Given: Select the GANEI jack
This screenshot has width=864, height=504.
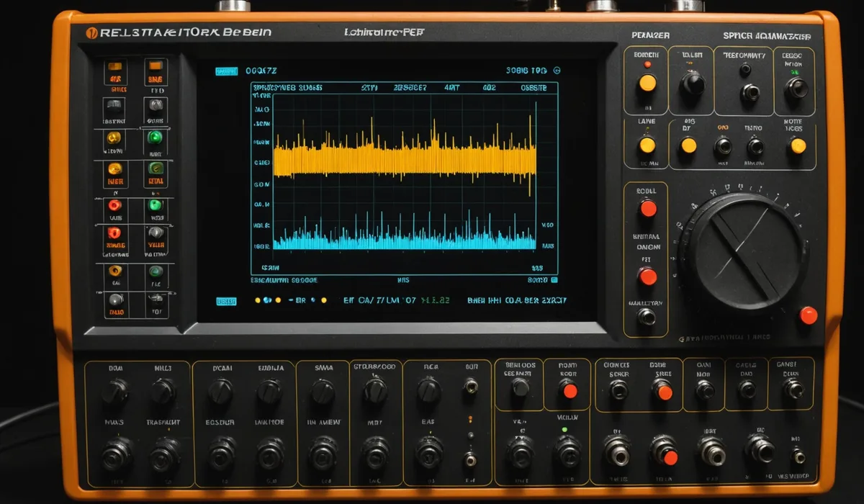Looking at the screenshot, I should click(x=793, y=390).
